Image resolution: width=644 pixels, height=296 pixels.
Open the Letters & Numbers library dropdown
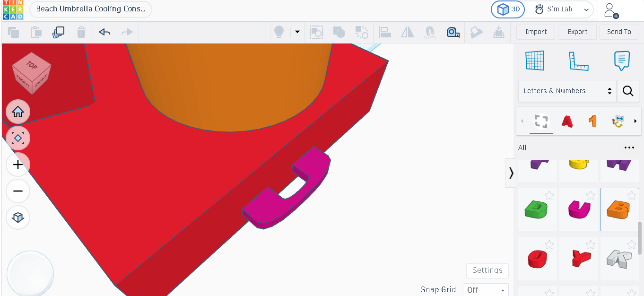(x=567, y=91)
